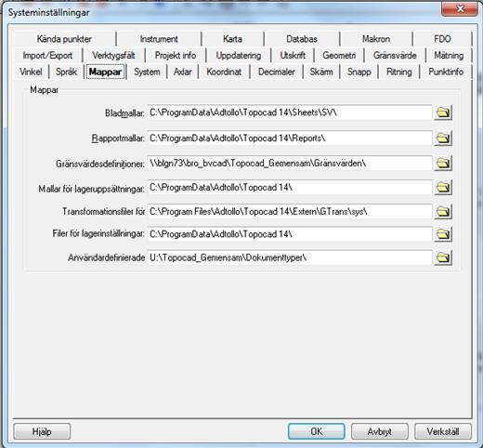Open the Databas tab
This screenshot has height=448, width=483.
pos(302,39)
